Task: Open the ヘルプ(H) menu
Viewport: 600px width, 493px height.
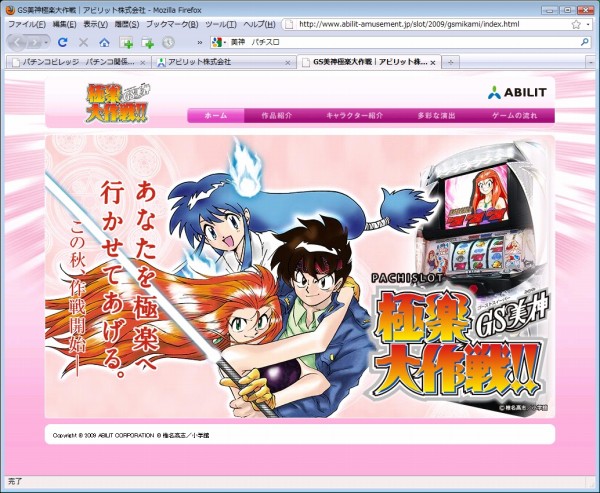Action: [x=259, y=24]
